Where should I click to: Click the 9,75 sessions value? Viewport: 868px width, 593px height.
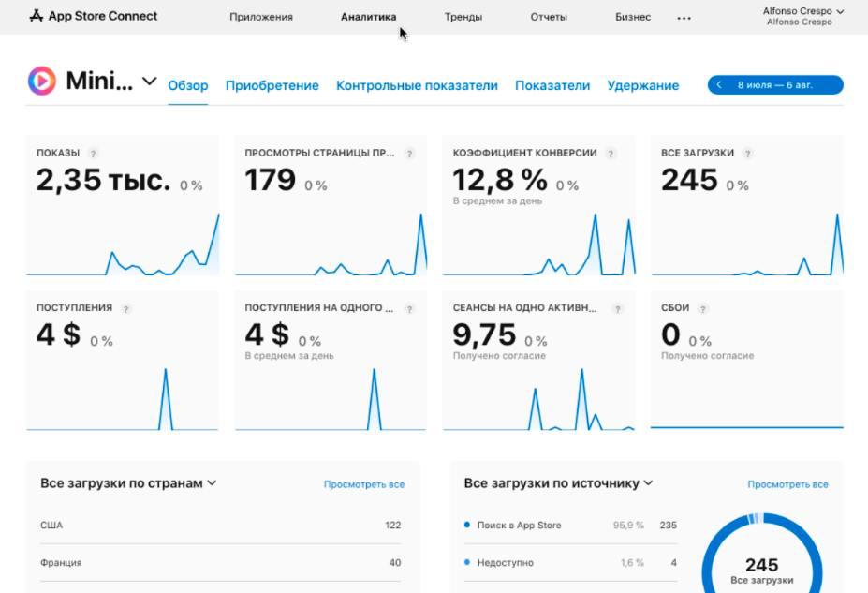(x=484, y=335)
